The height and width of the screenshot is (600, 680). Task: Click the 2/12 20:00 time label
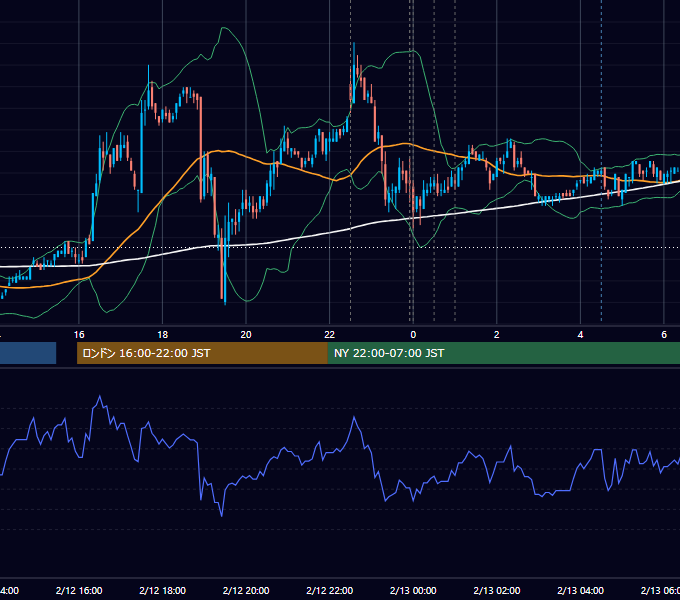point(246,590)
